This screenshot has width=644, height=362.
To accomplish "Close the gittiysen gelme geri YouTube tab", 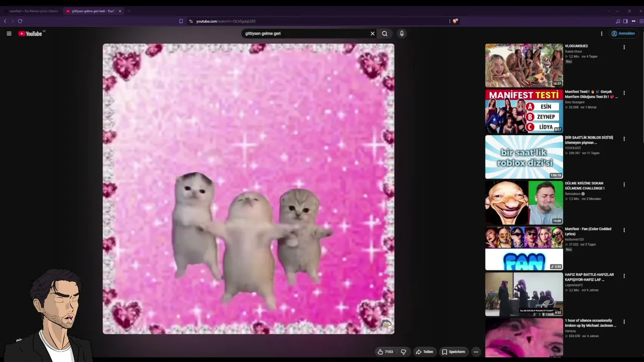I will coord(120,11).
